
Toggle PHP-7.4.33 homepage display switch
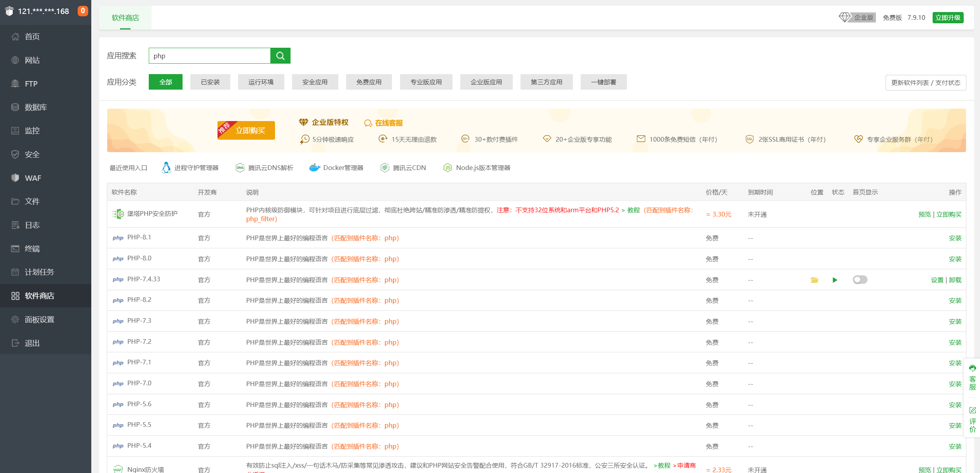[x=860, y=280]
